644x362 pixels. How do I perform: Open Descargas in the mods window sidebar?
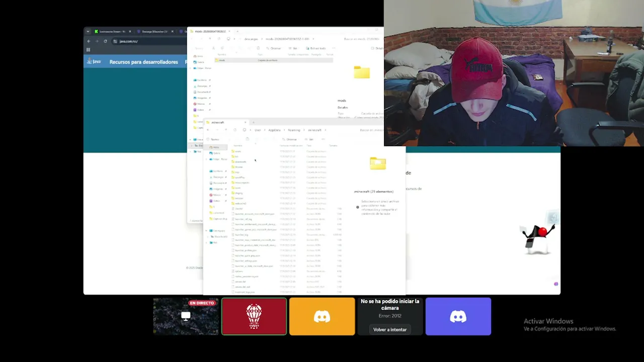click(x=201, y=86)
